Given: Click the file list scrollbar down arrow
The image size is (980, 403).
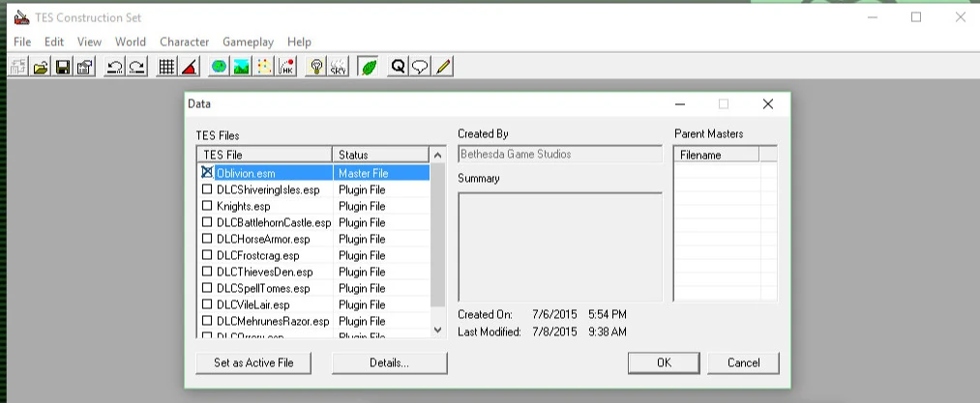Looking at the screenshot, I should (437, 330).
